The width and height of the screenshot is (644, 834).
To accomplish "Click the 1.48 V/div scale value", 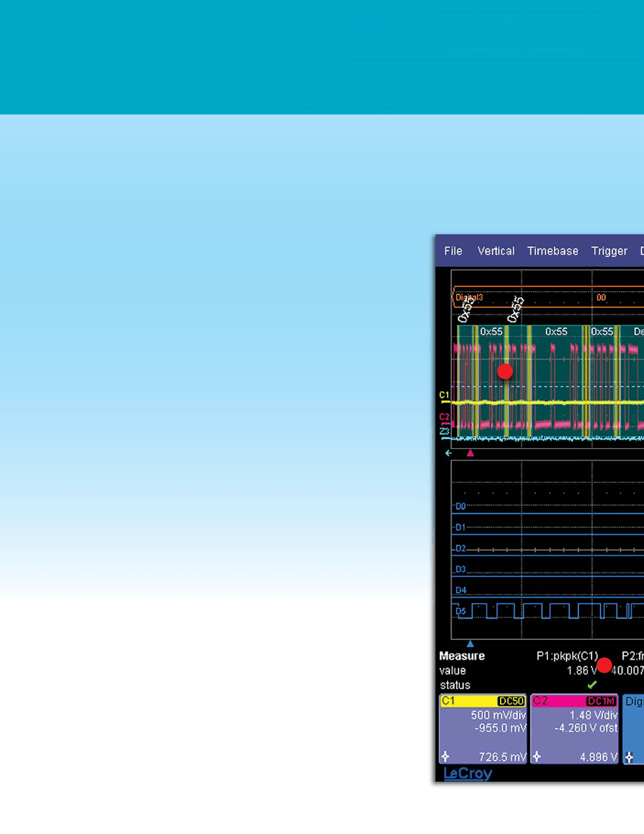I will click(x=593, y=716).
